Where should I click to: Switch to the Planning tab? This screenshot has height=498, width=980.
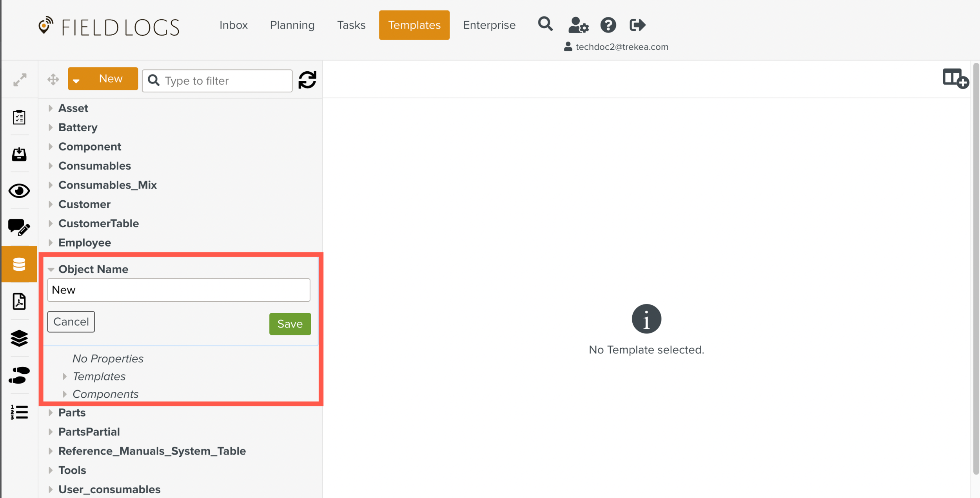pos(292,25)
